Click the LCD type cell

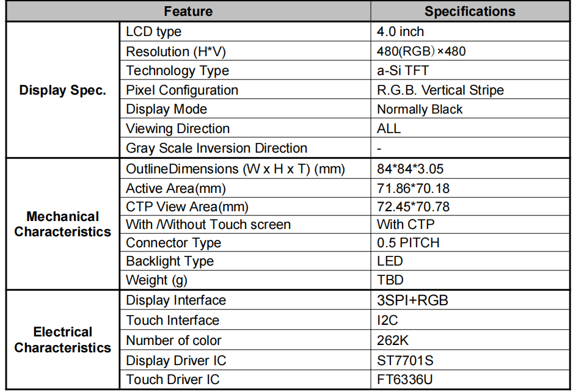tap(153, 32)
